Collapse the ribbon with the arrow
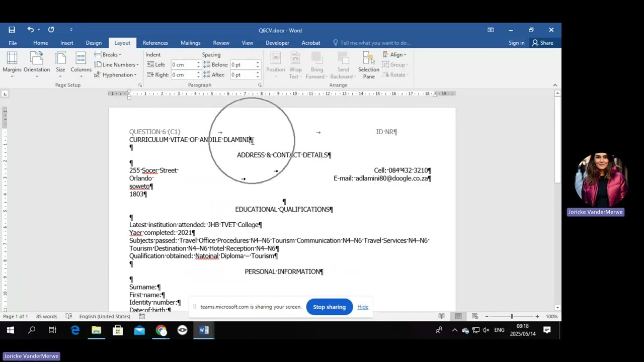This screenshot has height=362, width=644. 555,85
